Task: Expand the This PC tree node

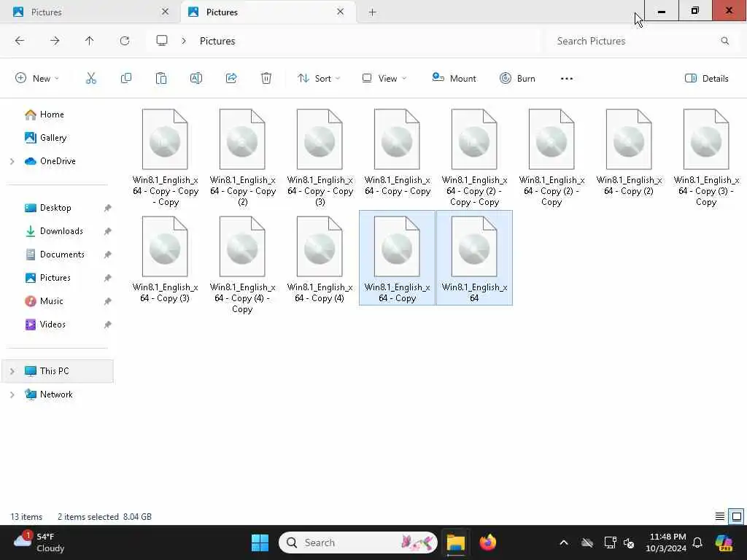Action: coord(12,371)
